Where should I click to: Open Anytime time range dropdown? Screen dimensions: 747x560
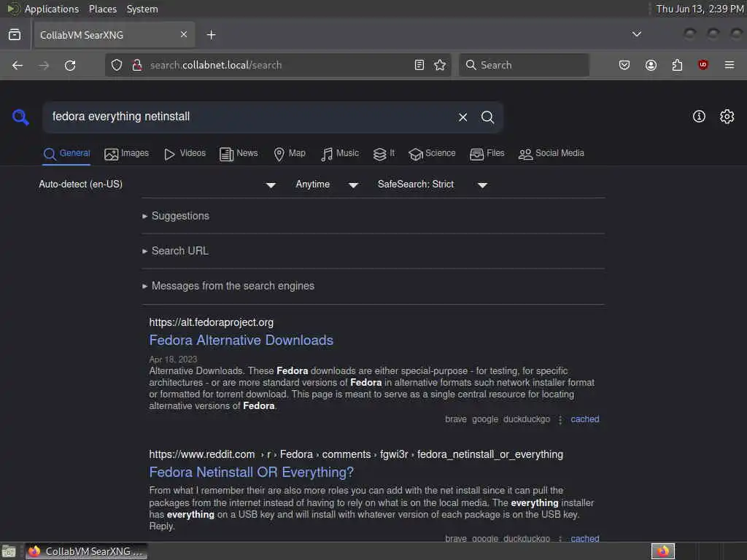coord(327,184)
